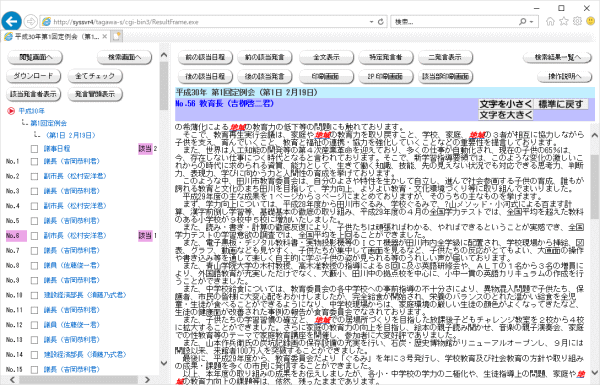Tick the checkbox in row No.2

coord(34,176)
